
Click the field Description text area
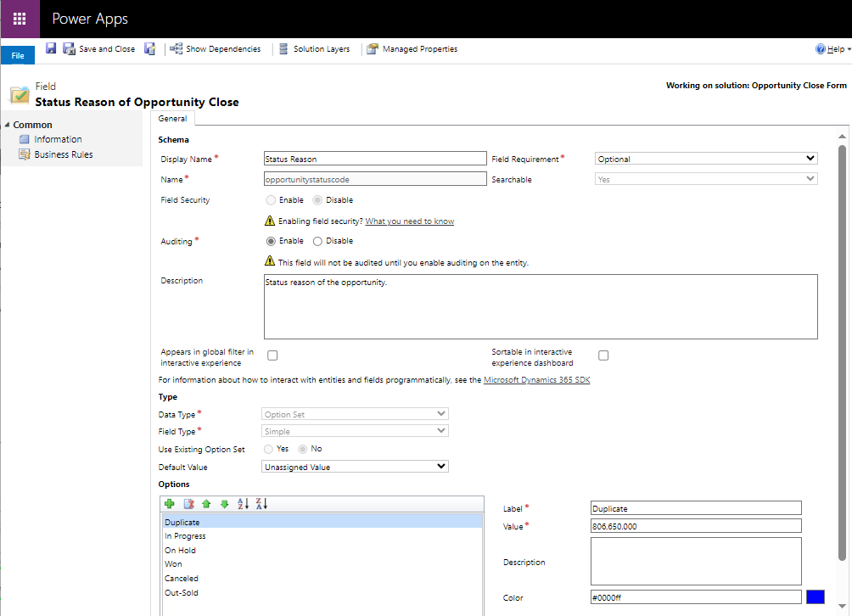(541, 306)
